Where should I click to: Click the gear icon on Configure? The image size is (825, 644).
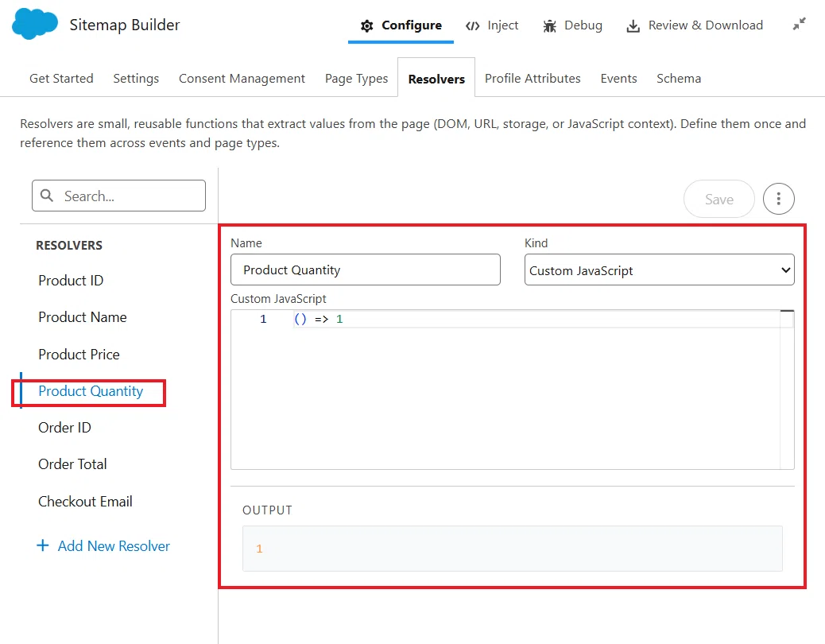(x=366, y=25)
